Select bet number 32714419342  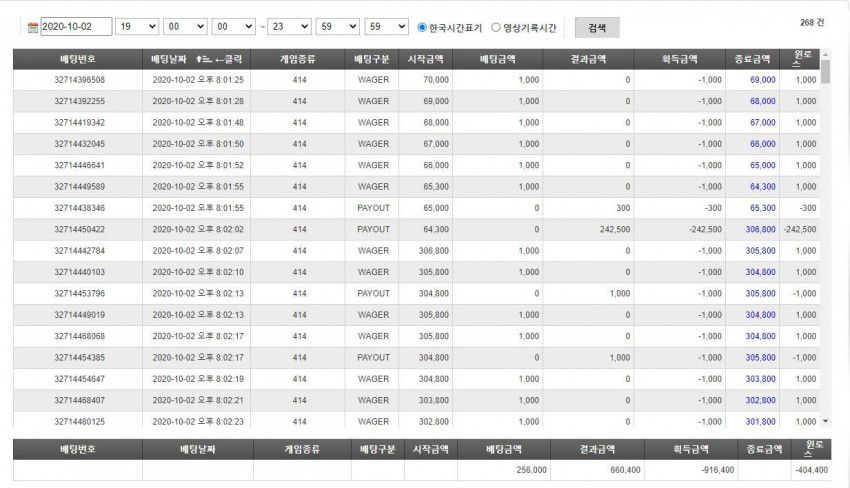click(80, 123)
